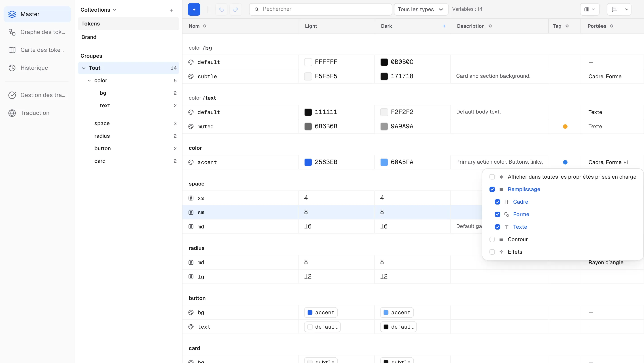
Task: Click the 2563EB light swatch of accent
Action: pos(308,162)
